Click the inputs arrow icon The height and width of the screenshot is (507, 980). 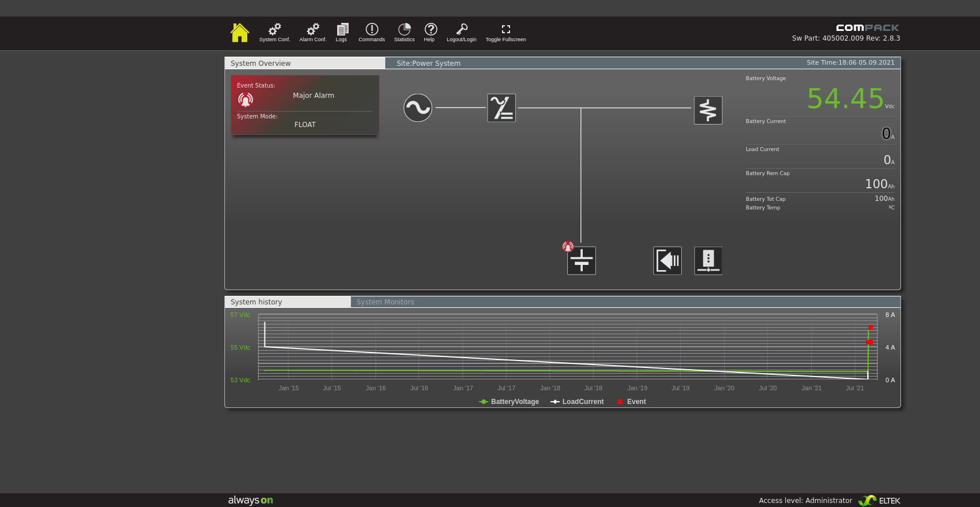[x=667, y=261]
